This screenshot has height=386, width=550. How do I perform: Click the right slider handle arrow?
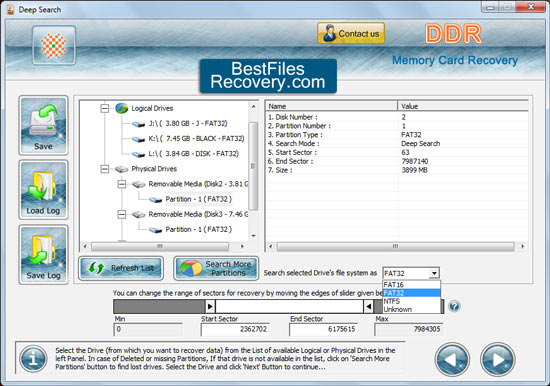pos(369,306)
